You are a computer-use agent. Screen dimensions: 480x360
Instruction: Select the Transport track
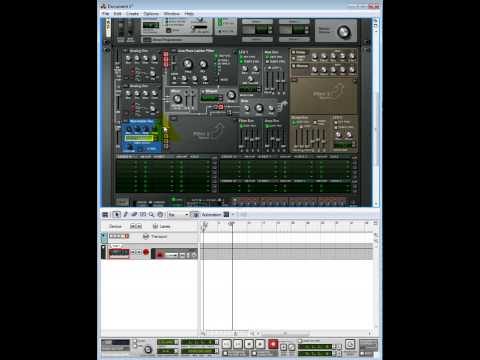click(x=149, y=236)
